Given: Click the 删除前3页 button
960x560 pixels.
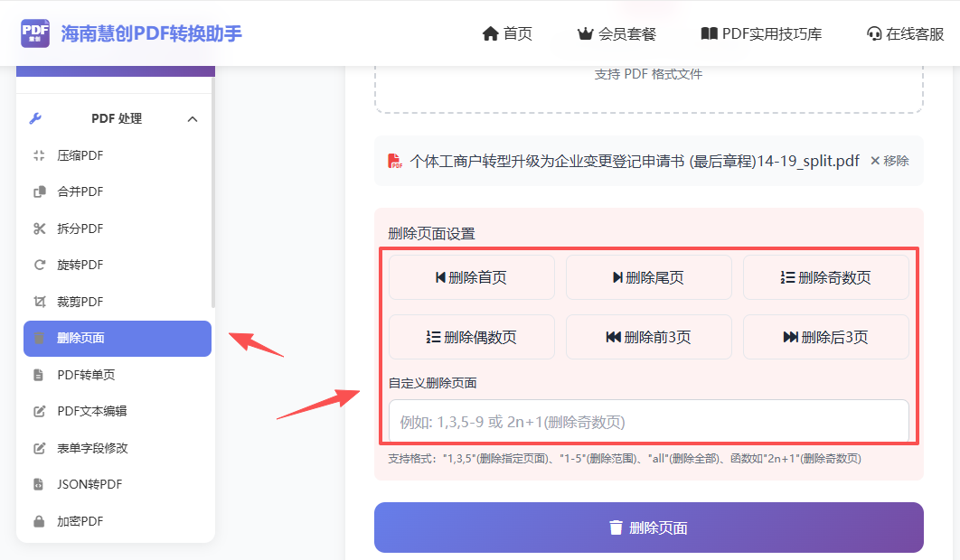Looking at the screenshot, I should click(648, 337).
